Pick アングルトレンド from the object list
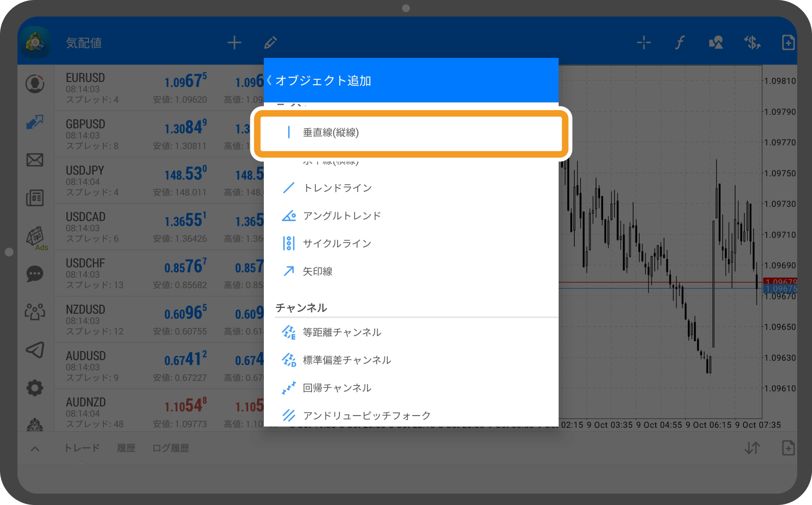This screenshot has width=812, height=505. coord(411,216)
